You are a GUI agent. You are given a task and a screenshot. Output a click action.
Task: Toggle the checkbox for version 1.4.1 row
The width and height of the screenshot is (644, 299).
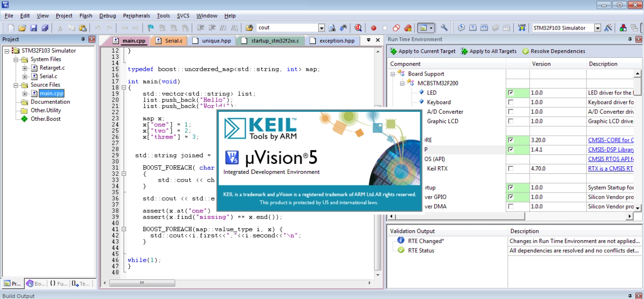[511, 149]
